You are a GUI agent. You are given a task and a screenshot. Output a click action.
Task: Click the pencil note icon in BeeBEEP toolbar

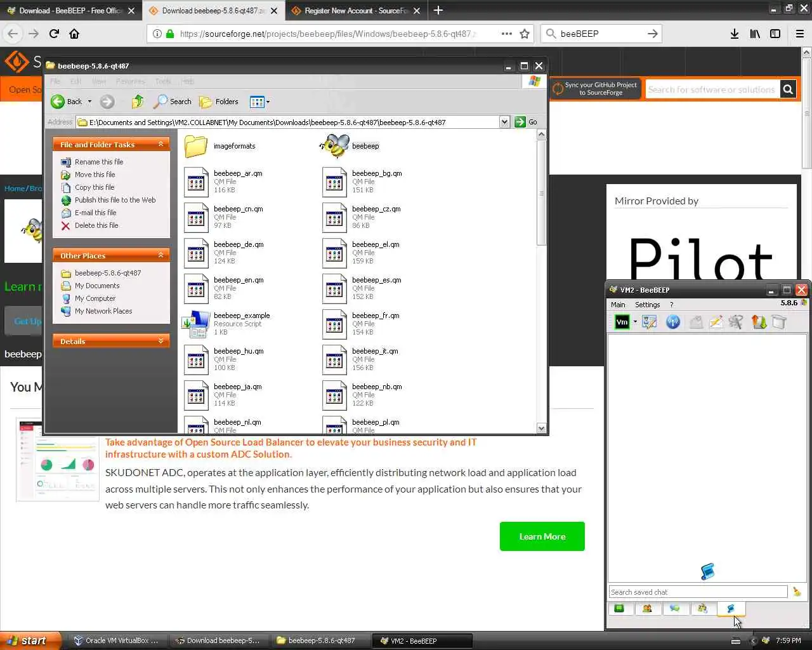coord(716,322)
